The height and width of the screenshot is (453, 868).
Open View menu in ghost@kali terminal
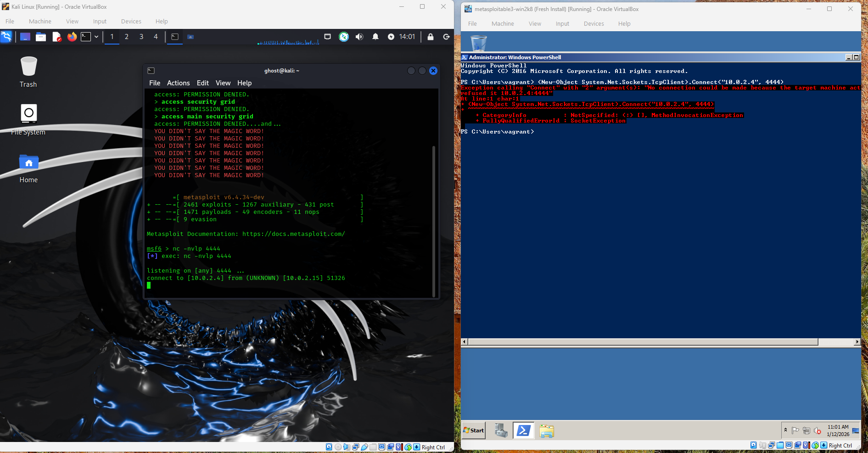tap(223, 83)
